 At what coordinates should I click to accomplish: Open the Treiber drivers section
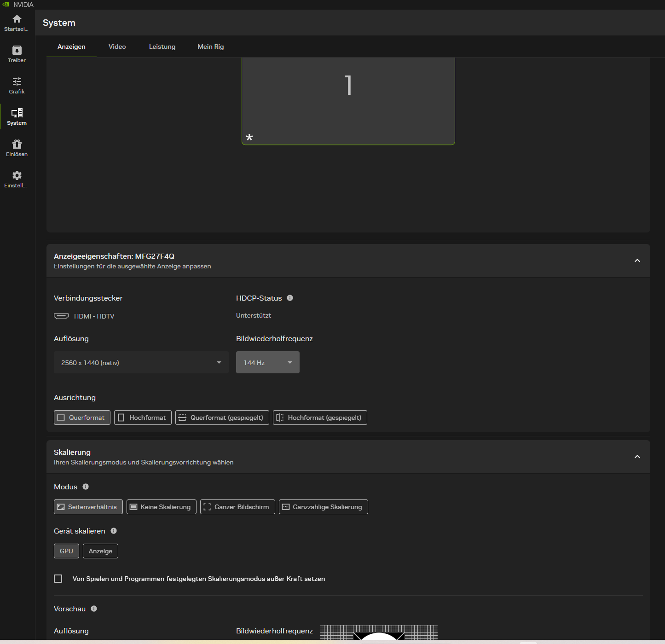[x=17, y=54]
